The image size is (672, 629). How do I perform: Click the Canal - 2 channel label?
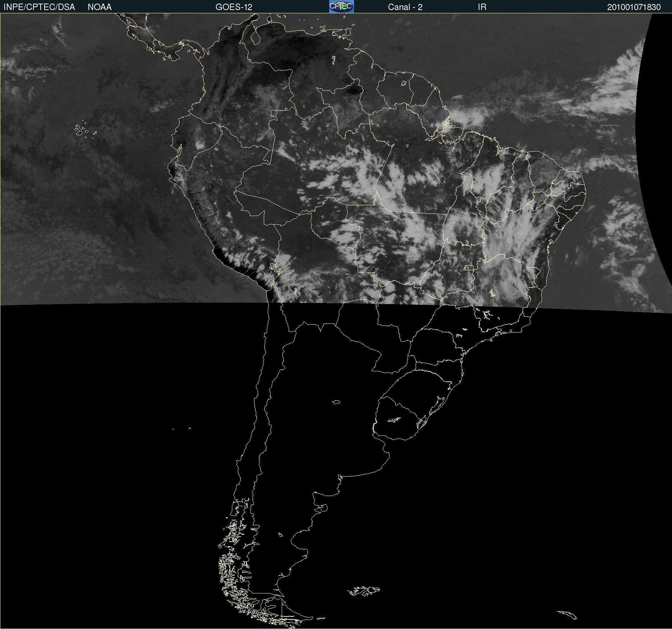pos(405,7)
